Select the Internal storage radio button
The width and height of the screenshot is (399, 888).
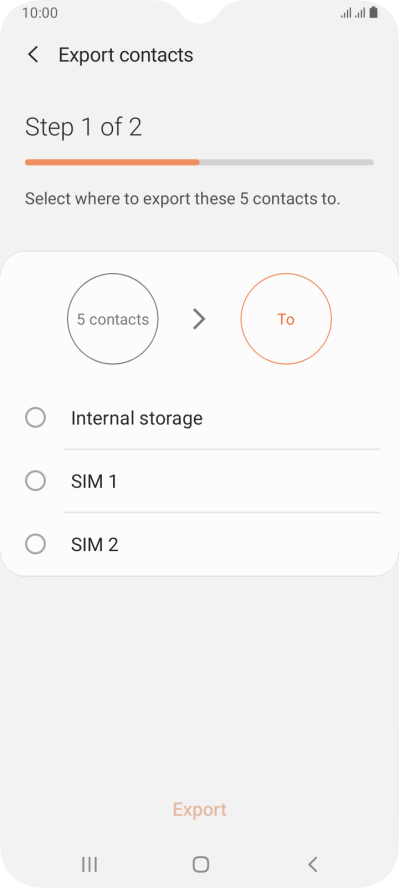(36, 418)
